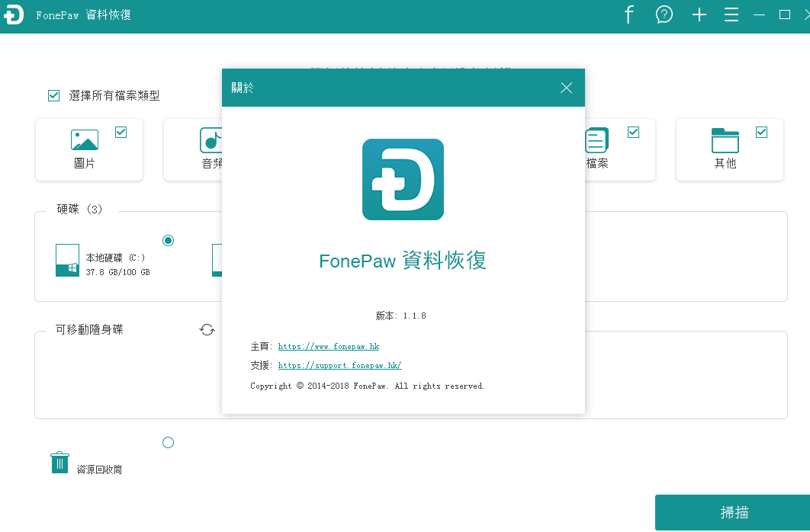This screenshot has width=810, height=532.
Task: Refresh the removable drives list
Action: 207,330
